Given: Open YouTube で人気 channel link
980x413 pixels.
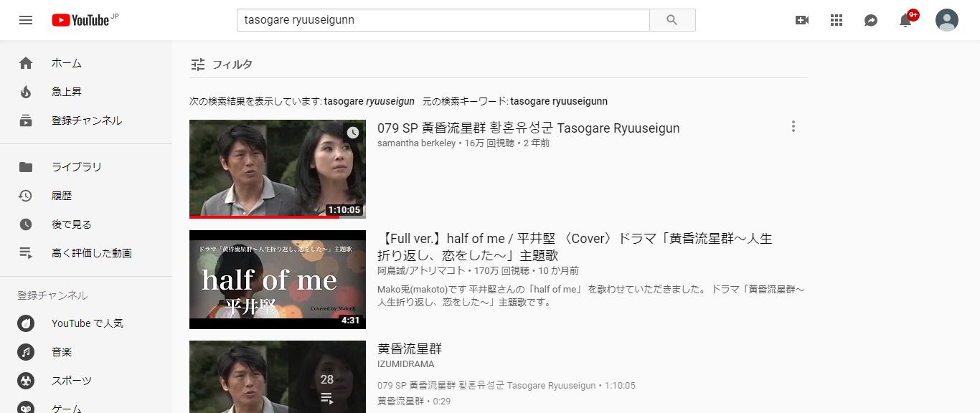Looking at the screenshot, I should click(x=86, y=323).
